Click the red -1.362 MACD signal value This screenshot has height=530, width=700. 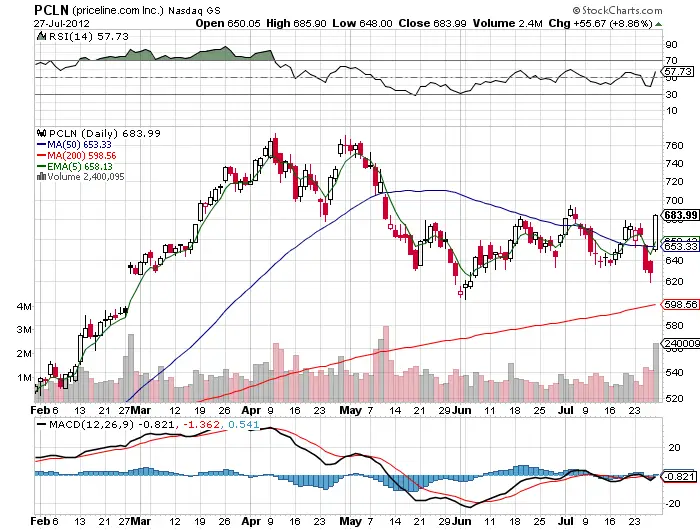(200, 424)
